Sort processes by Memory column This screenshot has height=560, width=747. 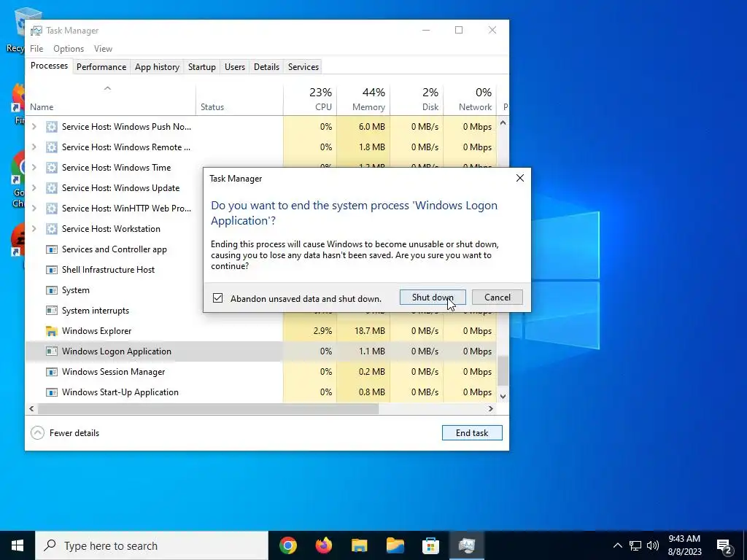click(363, 99)
